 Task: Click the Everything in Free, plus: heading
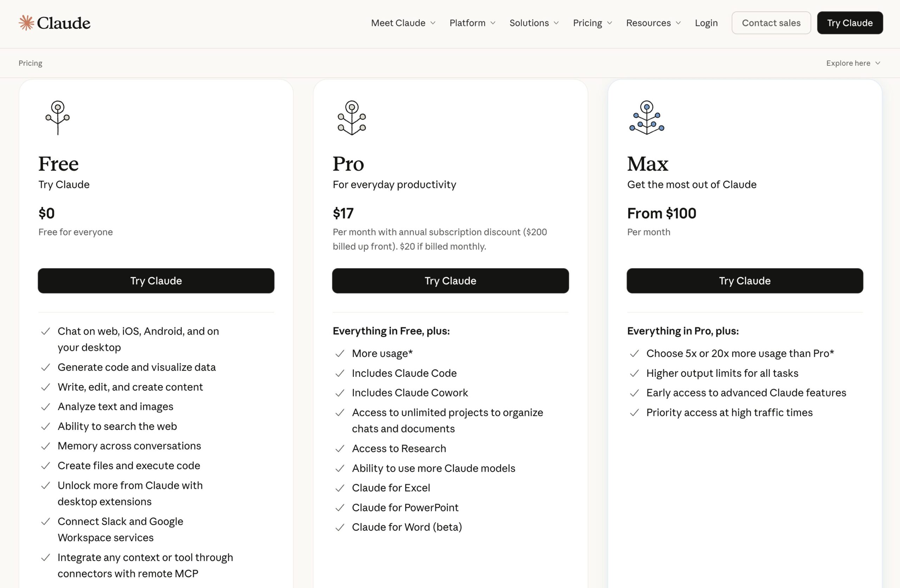click(x=391, y=331)
